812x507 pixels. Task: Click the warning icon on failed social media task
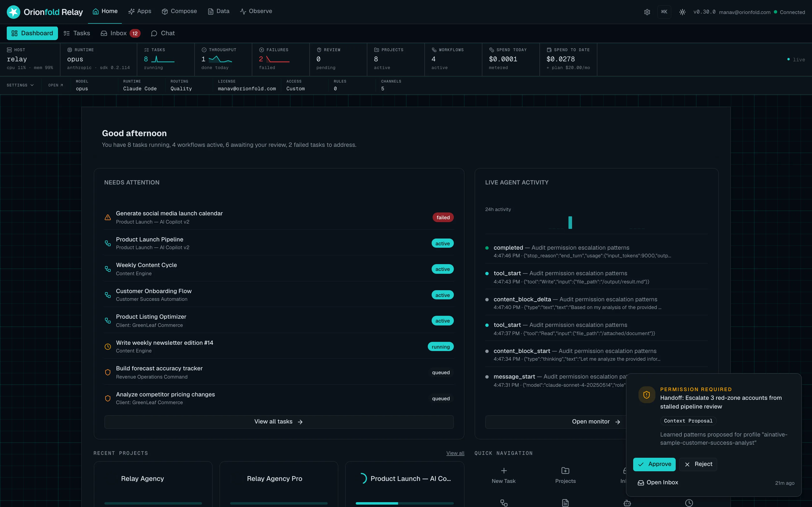pyautogui.click(x=108, y=217)
